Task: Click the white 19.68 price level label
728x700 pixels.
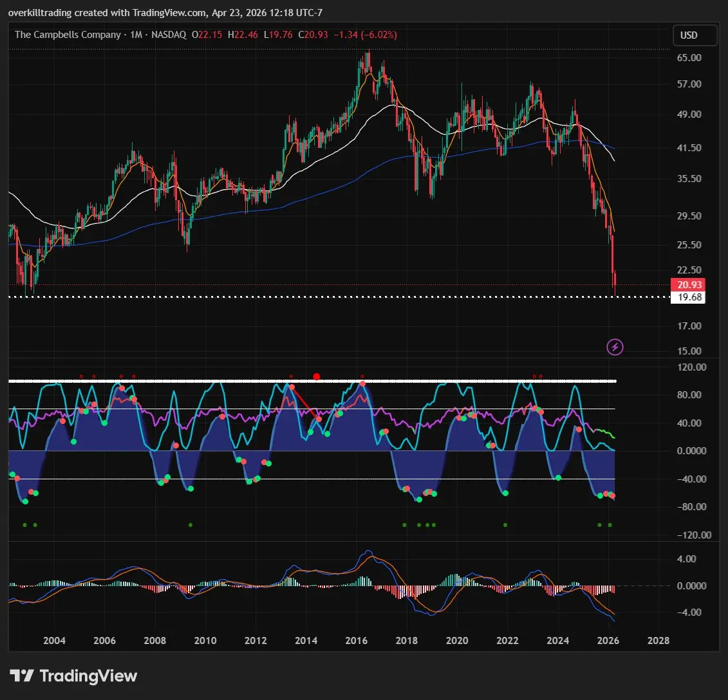Action: tap(687, 297)
